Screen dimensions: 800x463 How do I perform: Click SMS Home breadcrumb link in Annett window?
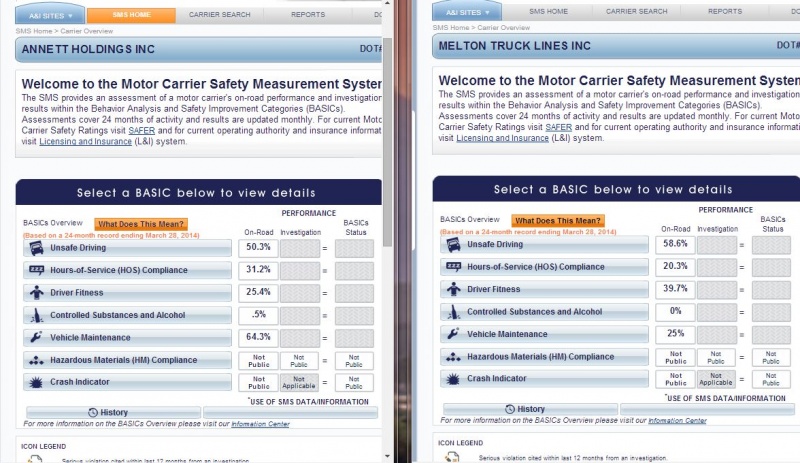pos(34,31)
